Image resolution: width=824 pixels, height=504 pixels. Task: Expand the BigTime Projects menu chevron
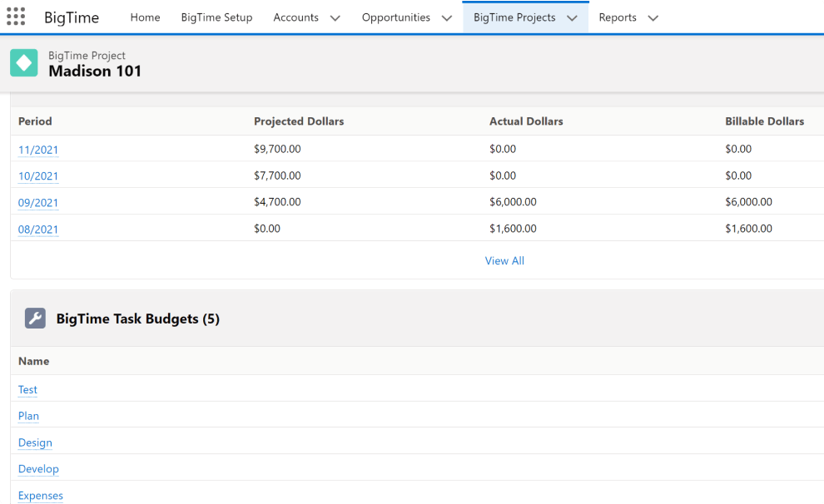(573, 17)
